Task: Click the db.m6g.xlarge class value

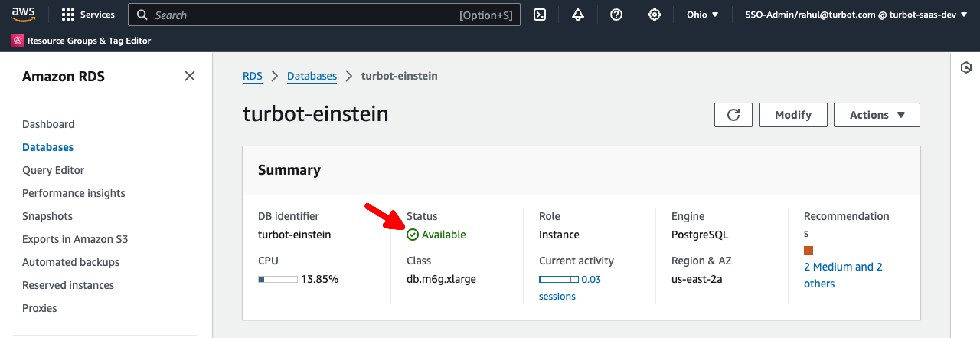Action: tap(441, 279)
